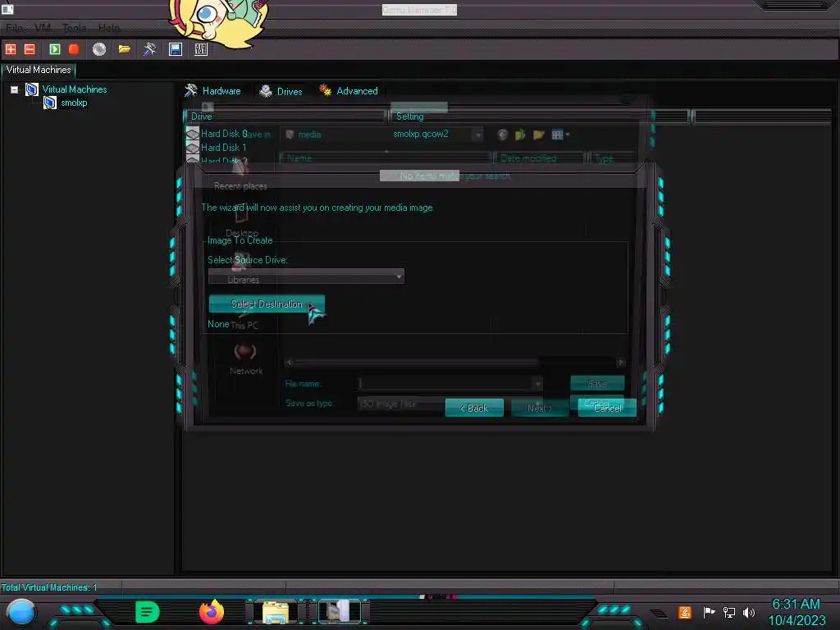840x630 pixels.
Task: Open the green notes app on taskbar
Action: click(148, 612)
